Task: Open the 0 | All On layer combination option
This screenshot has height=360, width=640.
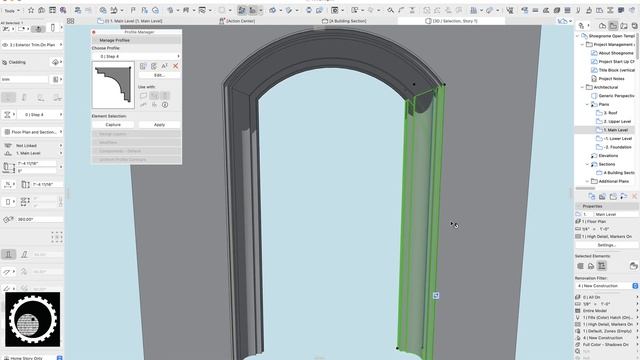Action: (607, 298)
